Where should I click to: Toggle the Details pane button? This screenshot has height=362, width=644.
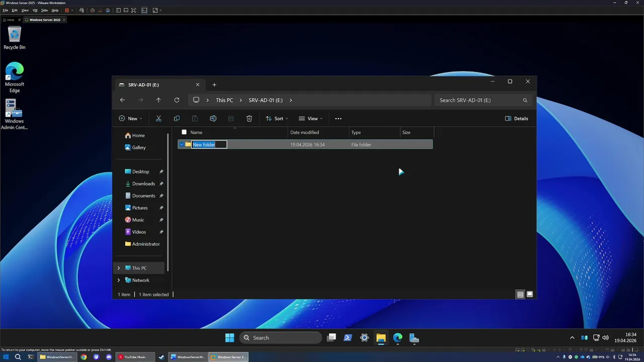click(516, 119)
